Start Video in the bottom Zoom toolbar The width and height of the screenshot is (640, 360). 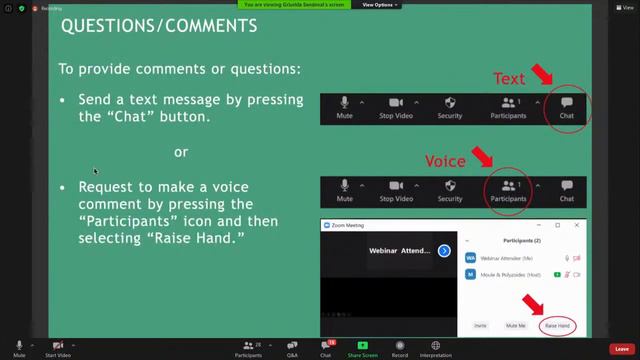[58, 349]
